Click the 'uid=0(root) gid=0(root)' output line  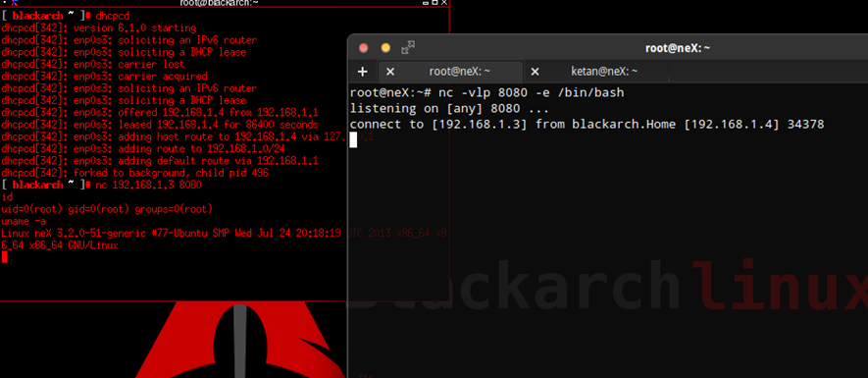click(x=107, y=209)
